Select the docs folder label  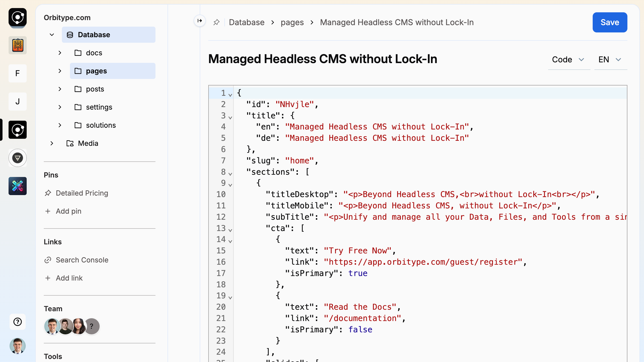pyautogui.click(x=94, y=53)
